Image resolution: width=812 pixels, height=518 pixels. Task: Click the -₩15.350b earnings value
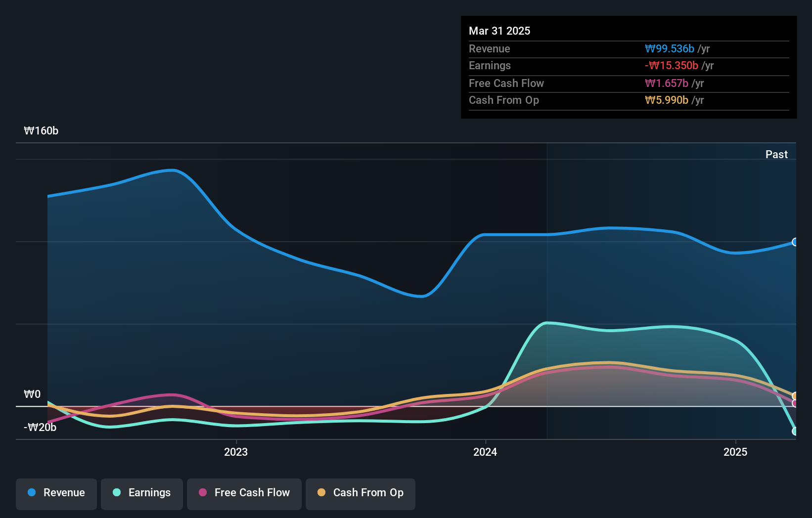point(672,65)
